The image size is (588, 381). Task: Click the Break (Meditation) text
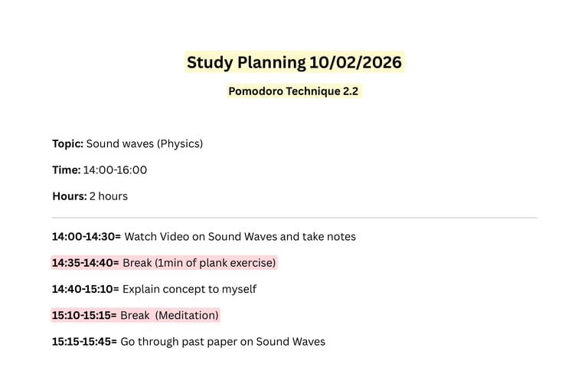(x=169, y=315)
